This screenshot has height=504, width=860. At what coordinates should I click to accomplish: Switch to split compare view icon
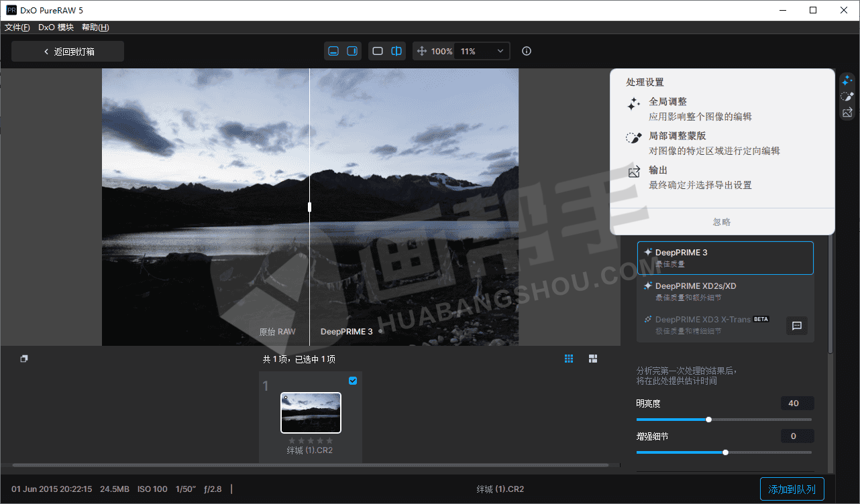[396, 51]
